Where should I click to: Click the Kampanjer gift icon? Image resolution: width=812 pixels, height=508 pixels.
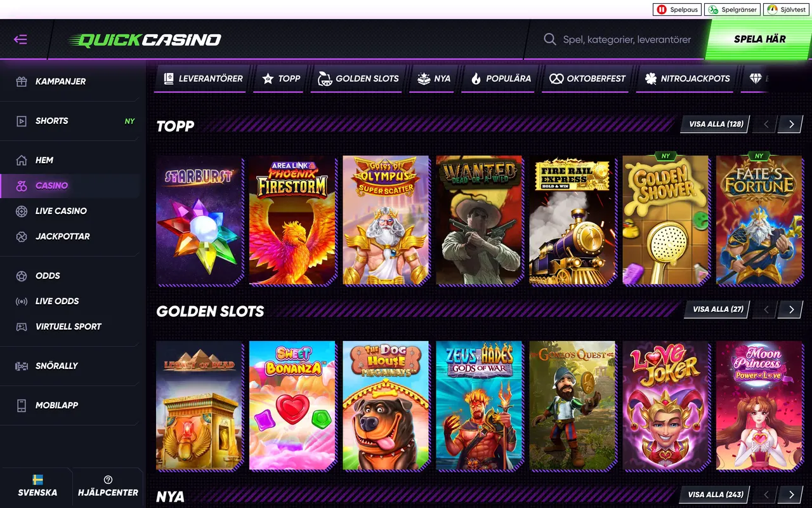coord(22,81)
